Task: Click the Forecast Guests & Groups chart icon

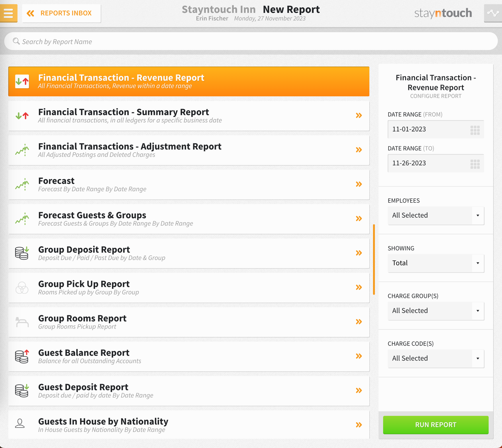Action: click(22, 219)
